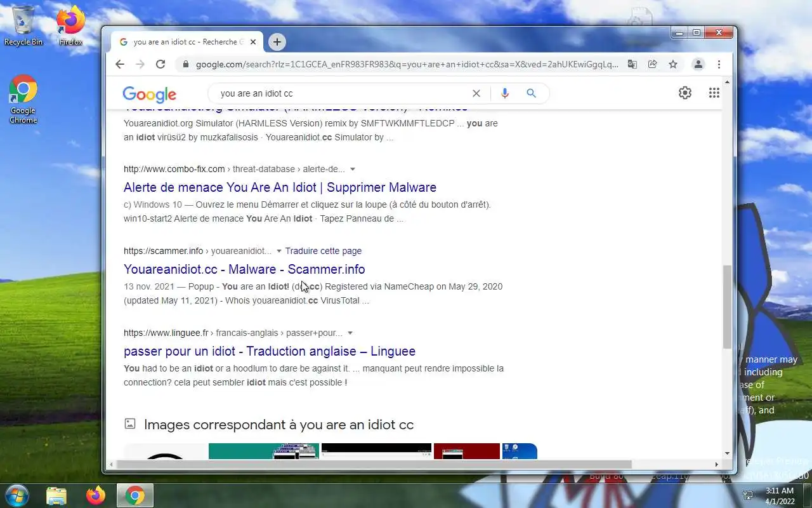Reload the current Google search page
Screen dimensions: 812x508
point(160,64)
